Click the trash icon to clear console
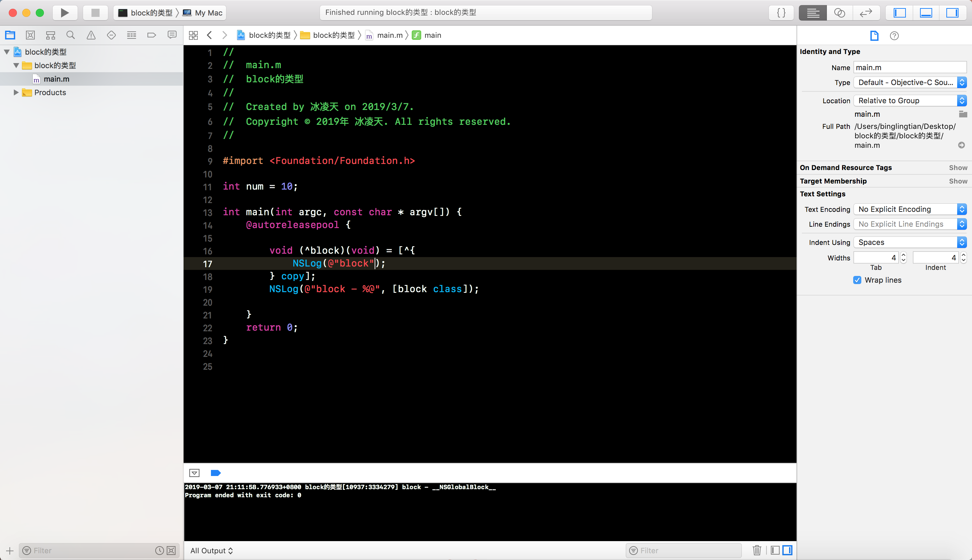Image resolution: width=972 pixels, height=560 pixels. [757, 550]
